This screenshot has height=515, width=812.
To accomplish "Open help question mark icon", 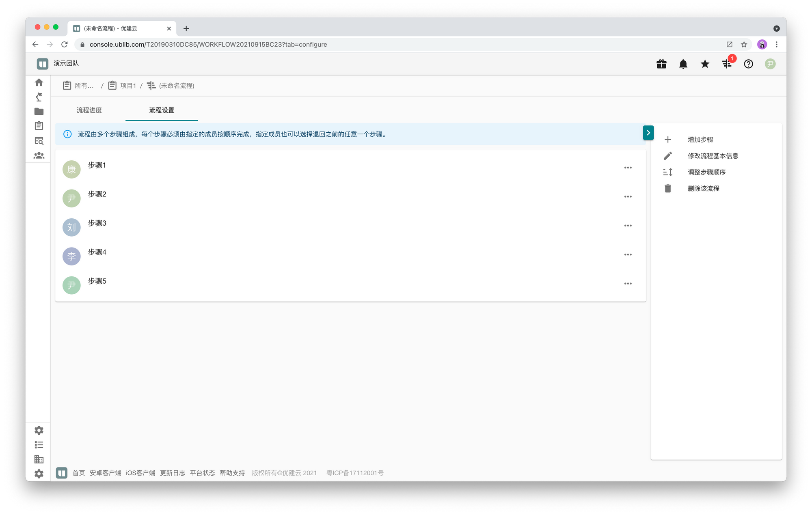I will 748,64.
